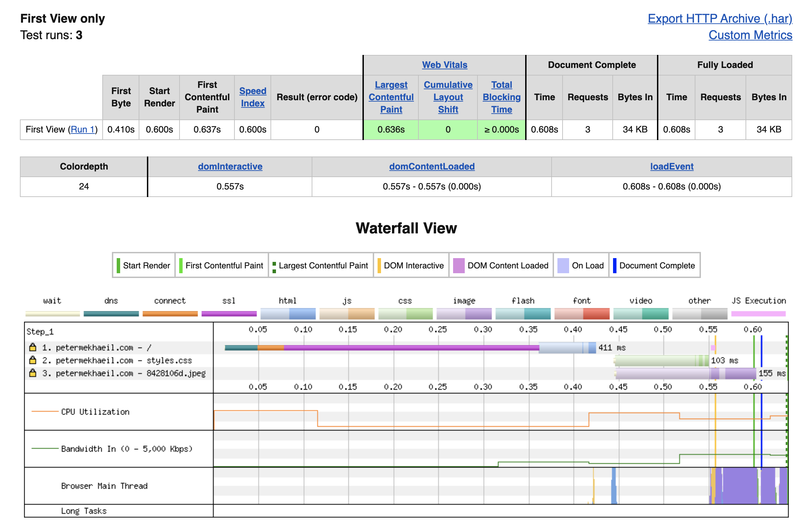Click the Largest Contentful Paint header link
Screen dimensions: 808x532
(391, 97)
